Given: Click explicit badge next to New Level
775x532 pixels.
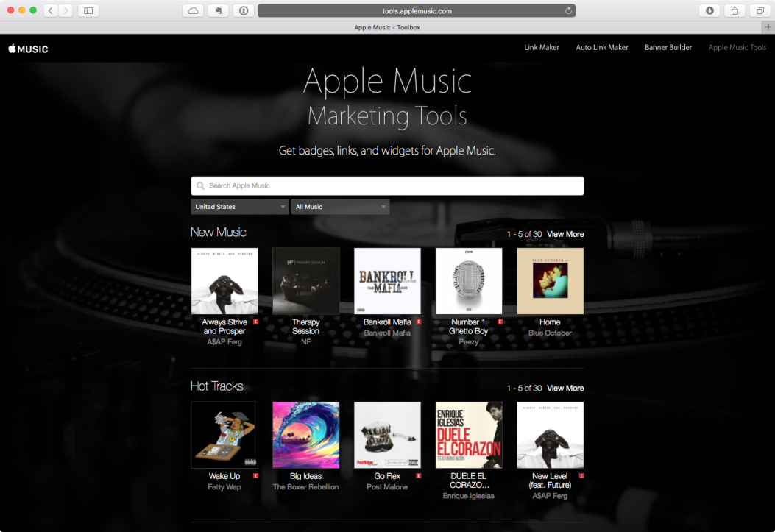Looking at the screenshot, I should point(581,475).
